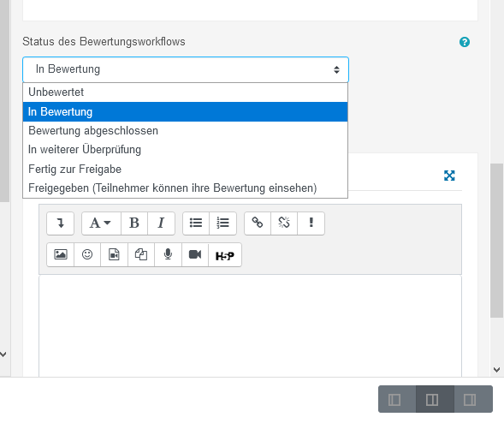Toggle fullscreen for feedback editor
504x423 pixels.
449,176
